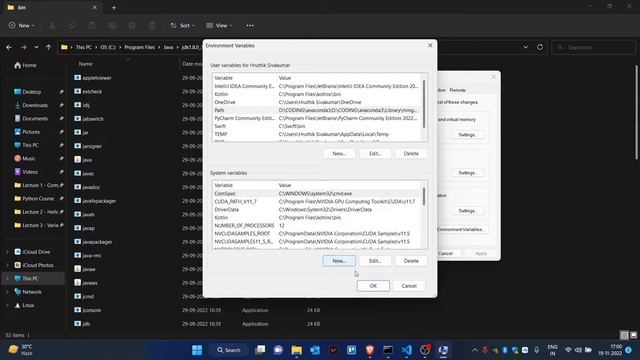Go forward with the Explorer forward arrow

tap(23, 47)
